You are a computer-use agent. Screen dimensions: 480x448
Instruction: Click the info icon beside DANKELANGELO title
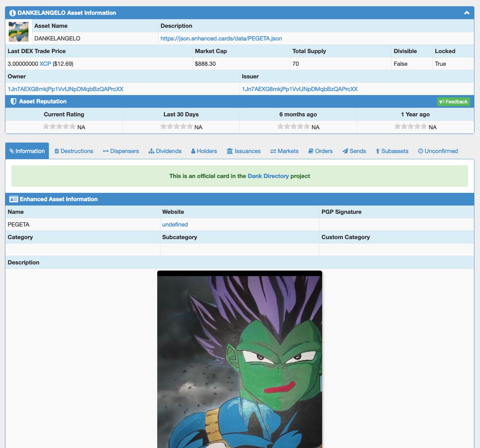click(12, 13)
